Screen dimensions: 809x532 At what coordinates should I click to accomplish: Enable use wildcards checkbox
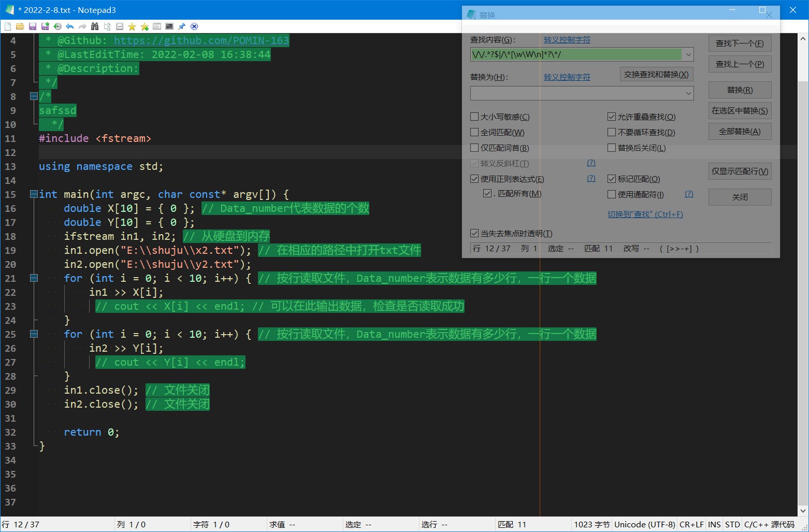pyautogui.click(x=611, y=194)
